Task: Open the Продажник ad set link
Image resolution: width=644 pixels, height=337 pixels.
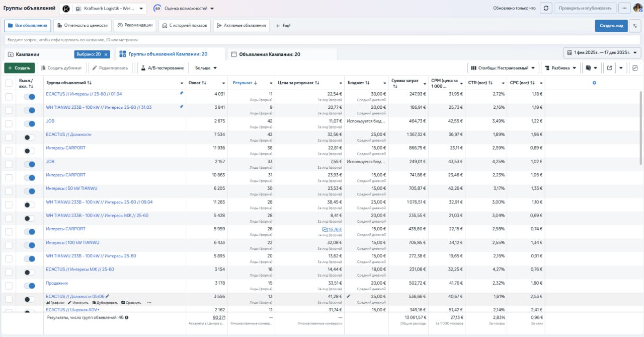Action: coord(57,283)
